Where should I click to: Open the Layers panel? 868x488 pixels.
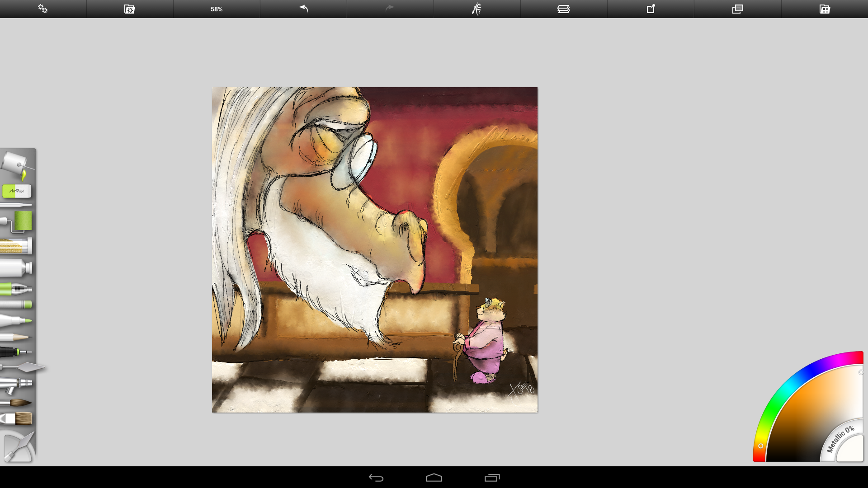click(x=563, y=9)
